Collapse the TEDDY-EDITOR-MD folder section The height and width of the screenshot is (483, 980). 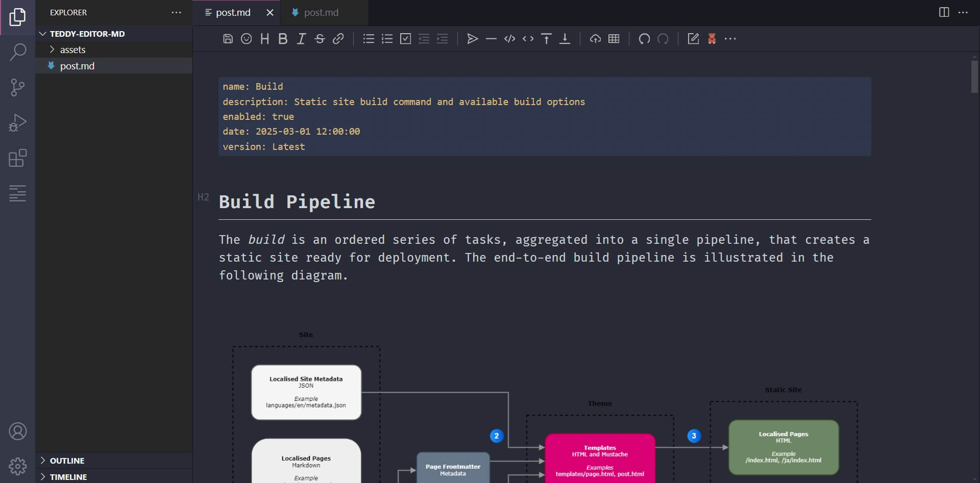pos(114,34)
